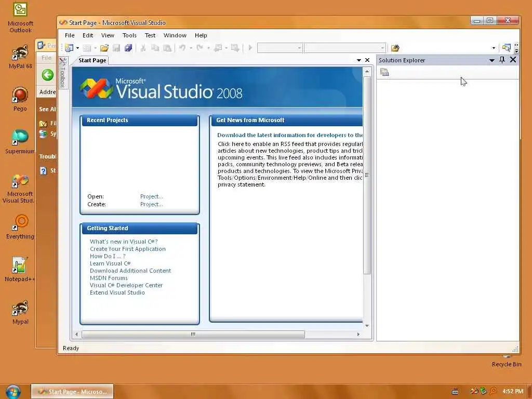Click the Supermium desktop icon
Image resolution: width=532 pixels, height=399 pixels.
[20, 142]
